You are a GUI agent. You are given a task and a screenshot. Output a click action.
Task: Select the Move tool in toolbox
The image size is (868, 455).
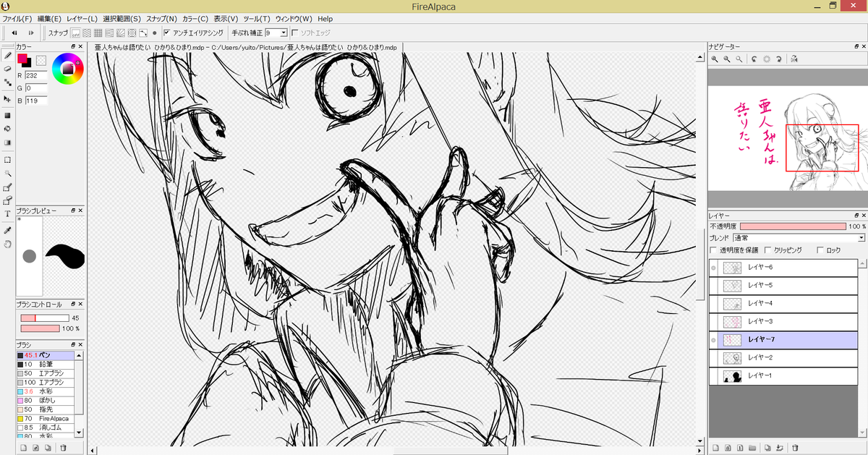[x=7, y=98]
